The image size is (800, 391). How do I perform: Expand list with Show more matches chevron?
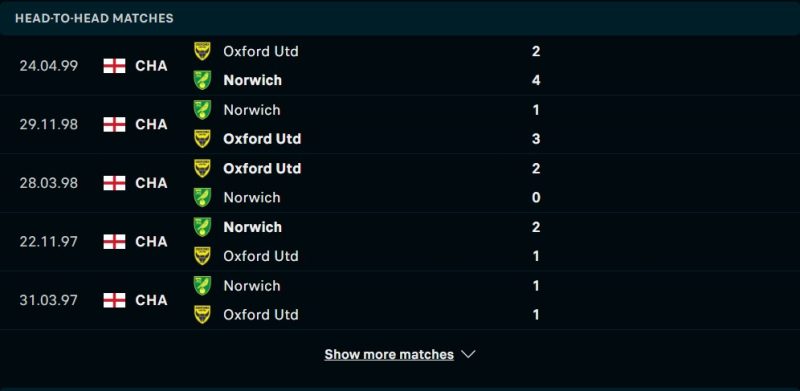click(x=468, y=354)
